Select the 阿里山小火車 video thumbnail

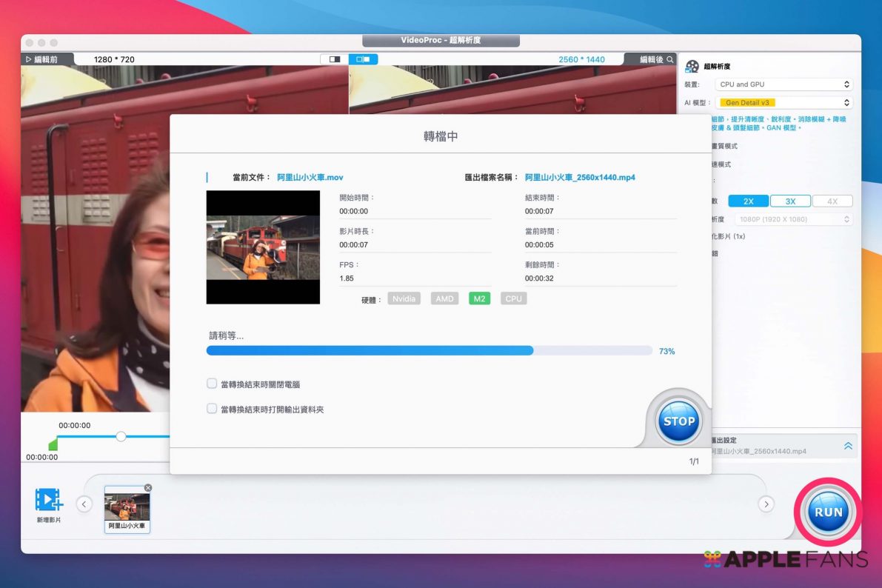tap(127, 507)
